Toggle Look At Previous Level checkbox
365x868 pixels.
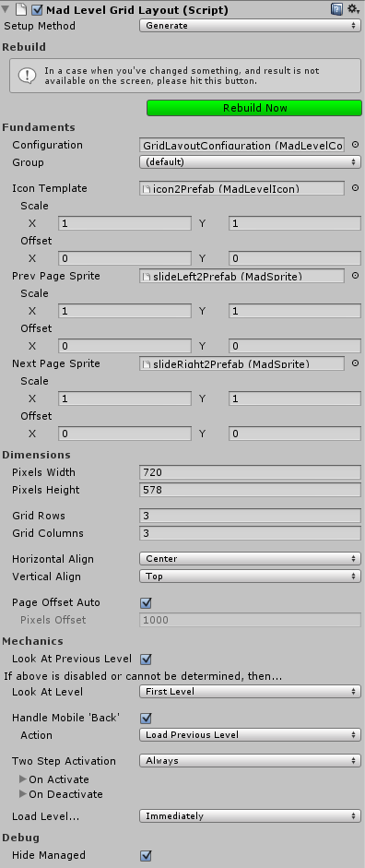pyautogui.click(x=146, y=660)
